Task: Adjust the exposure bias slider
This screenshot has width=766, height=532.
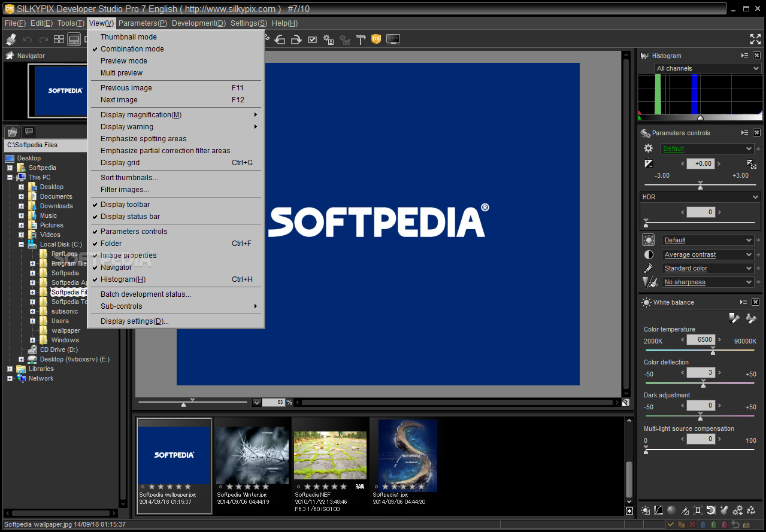Action: 700,186
